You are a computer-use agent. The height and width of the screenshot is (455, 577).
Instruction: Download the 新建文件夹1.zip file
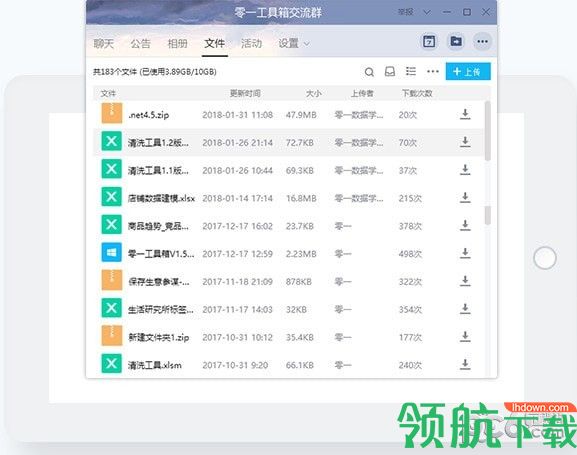[465, 336]
